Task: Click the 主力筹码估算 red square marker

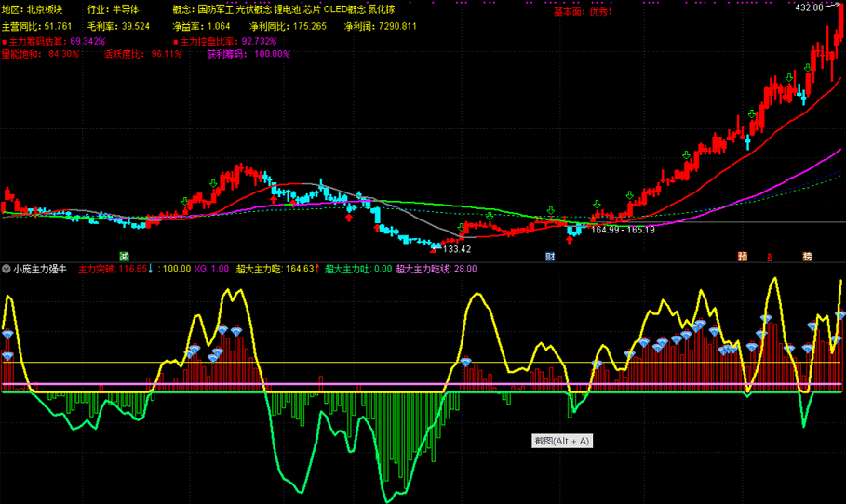Action: pos(4,42)
